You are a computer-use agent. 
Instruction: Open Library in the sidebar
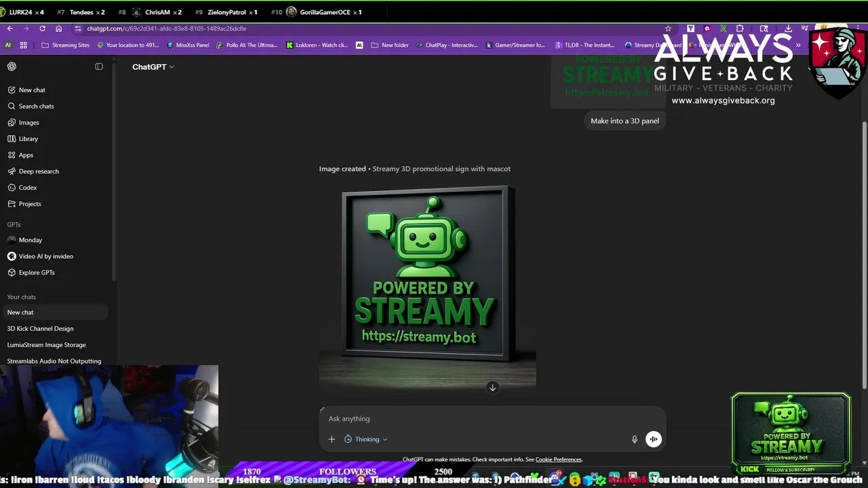pos(54,139)
